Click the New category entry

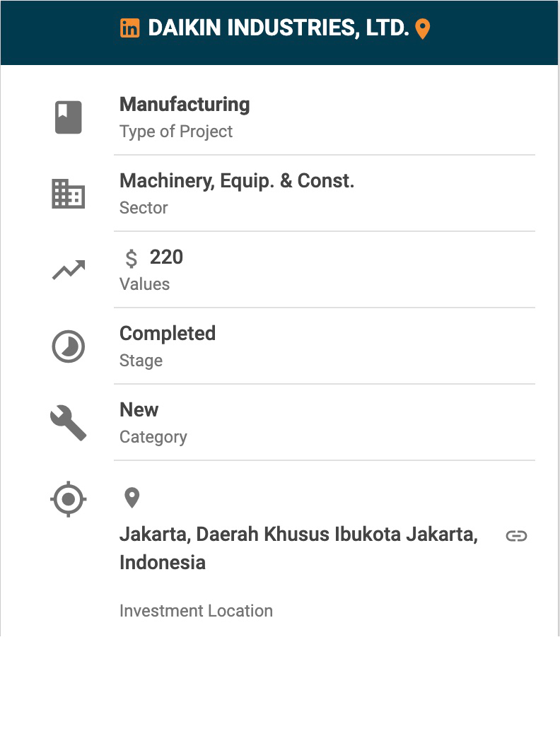point(139,410)
